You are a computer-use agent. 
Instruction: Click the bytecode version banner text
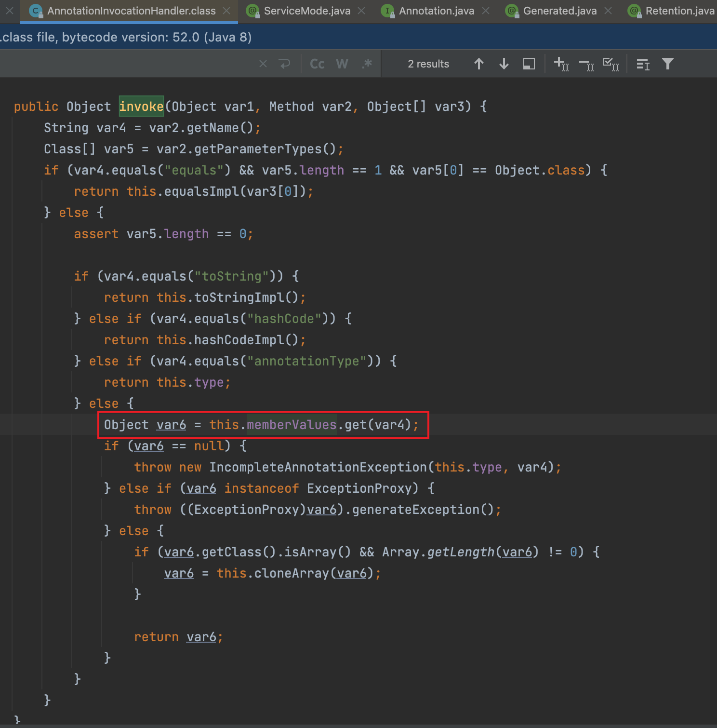coord(126,37)
